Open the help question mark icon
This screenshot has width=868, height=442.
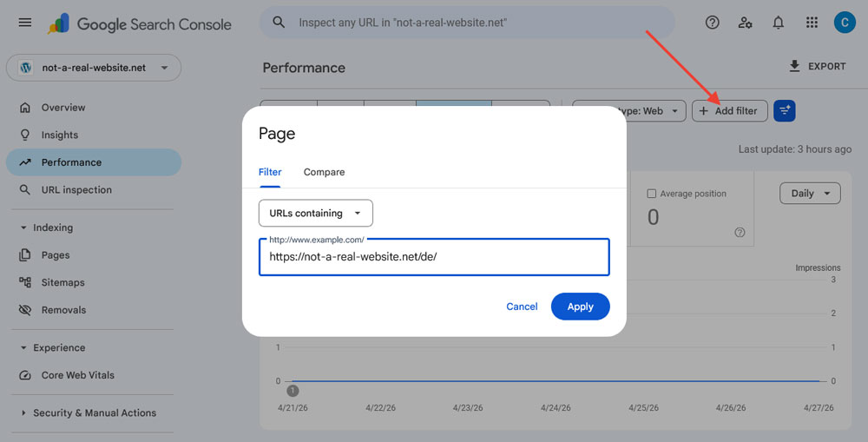tap(712, 23)
